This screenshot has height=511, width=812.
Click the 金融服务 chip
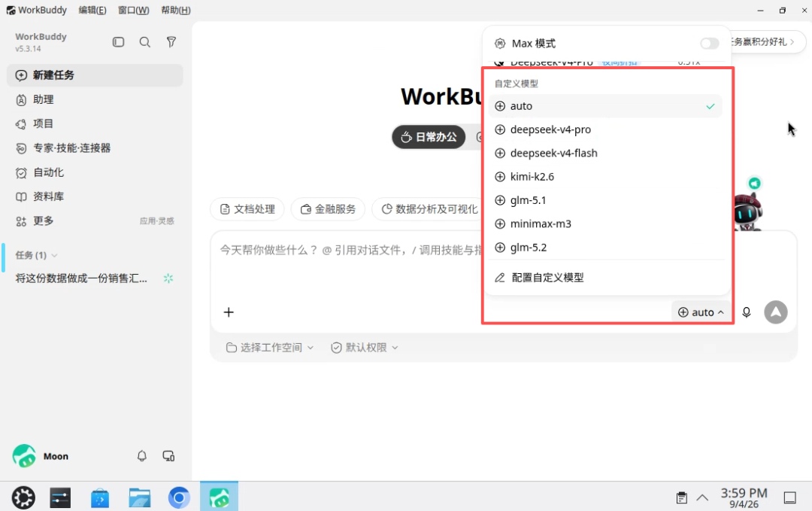(x=328, y=209)
